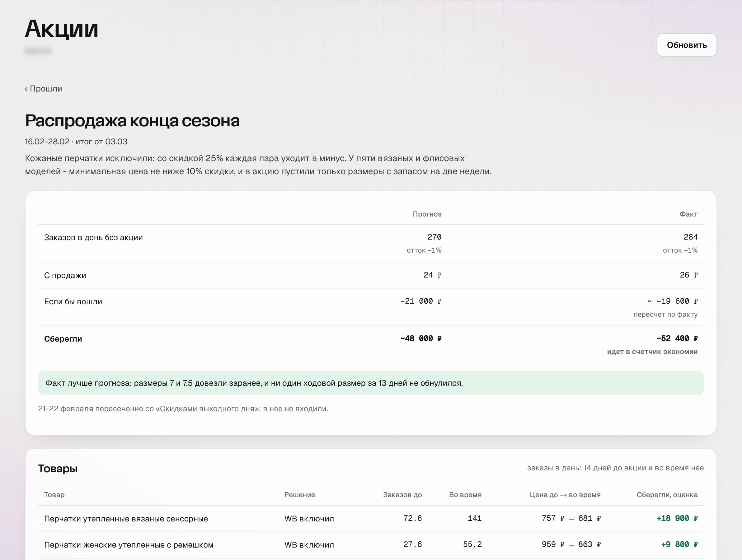Click fact value ~ −19 600 ₽

pos(672,301)
